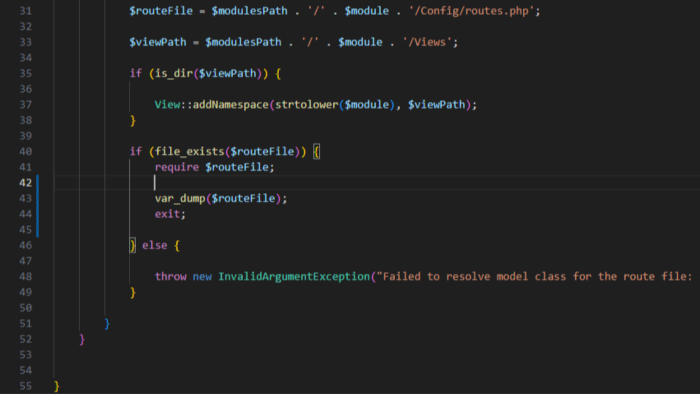Click line number 40 in the gutter
This screenshot has width=700, height=394.
pyautogui.click(x=25, y=151)
